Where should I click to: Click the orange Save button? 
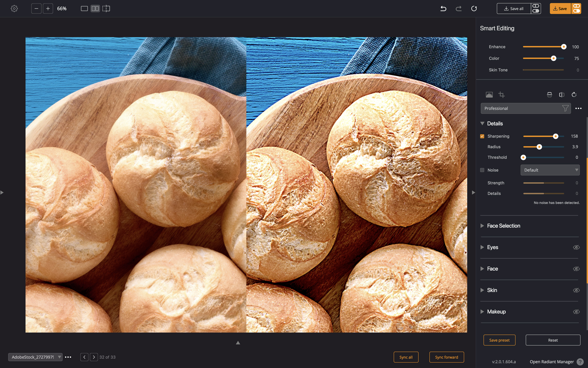click(x=560, y=9)
